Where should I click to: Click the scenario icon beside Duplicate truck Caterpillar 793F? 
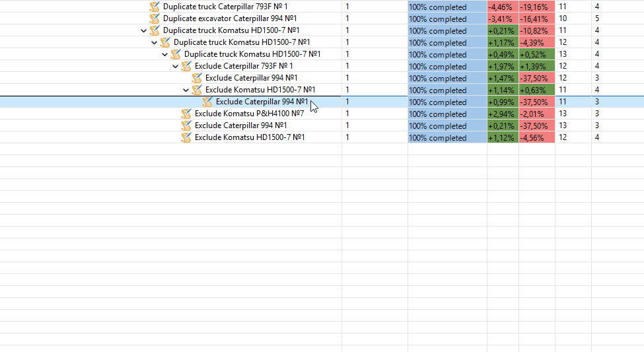155,7
